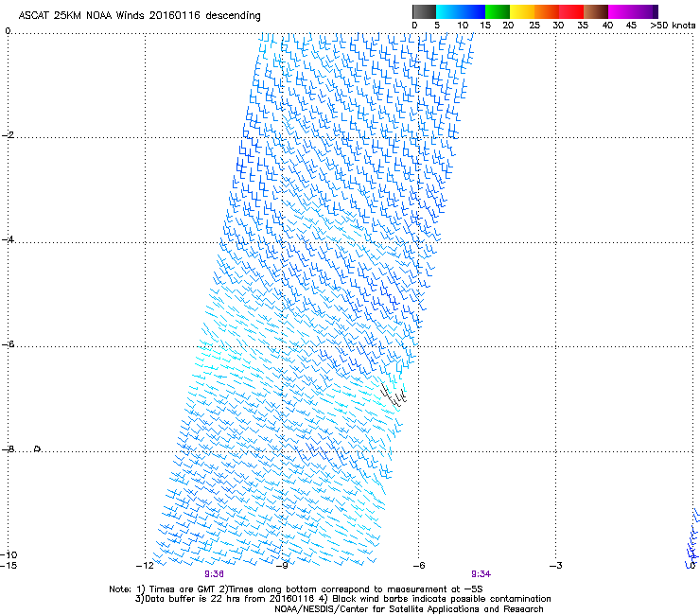Click the note line beginning "Note: 1) Times are GMT"
This screenshot has width=700, height=615.
(296, 589)
